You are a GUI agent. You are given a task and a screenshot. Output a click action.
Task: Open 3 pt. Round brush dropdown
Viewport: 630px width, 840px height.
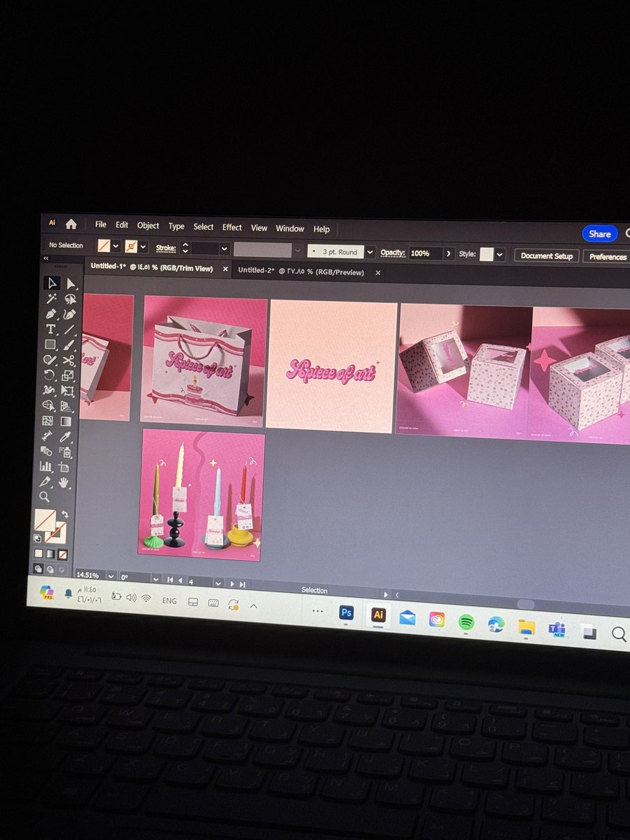pos(370,252)
